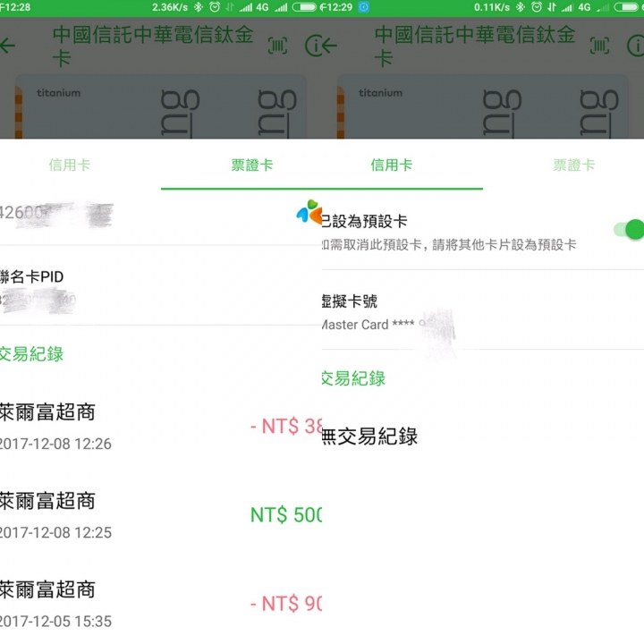Select 信用卡 tab in right screen
The height and width of the screenshot is (644, 644).
[x=392, y=165]
